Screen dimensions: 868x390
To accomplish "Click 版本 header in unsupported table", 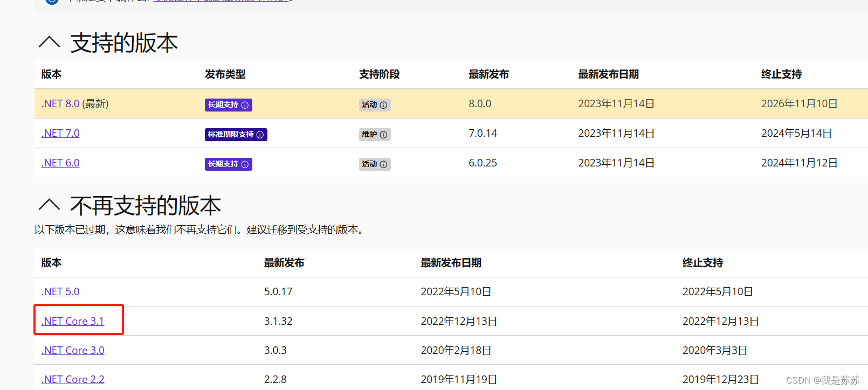I will pos(52,263).
